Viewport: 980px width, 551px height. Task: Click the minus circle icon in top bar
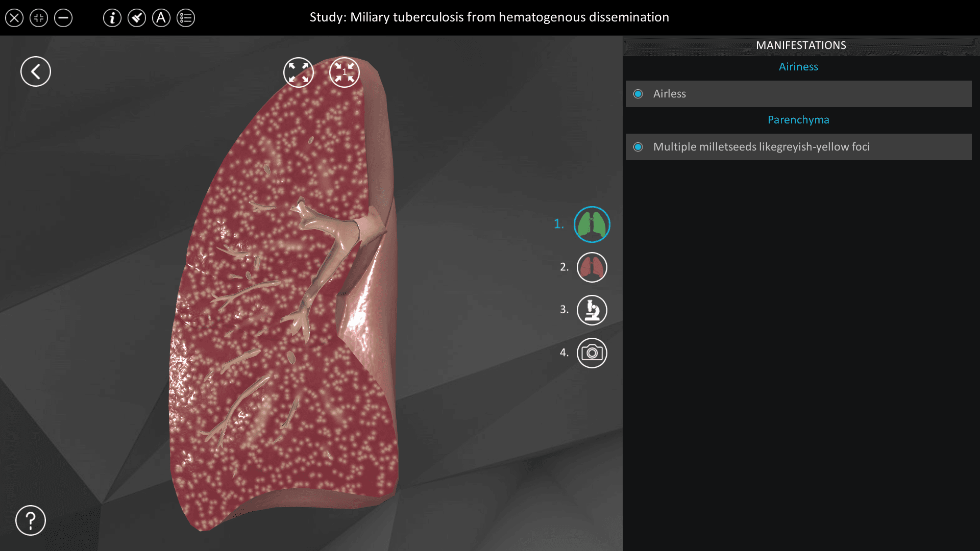63,18
